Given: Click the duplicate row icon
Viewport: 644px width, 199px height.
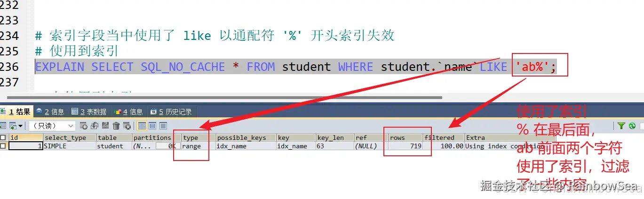Looking at the screenshot, I should (95, 126).
